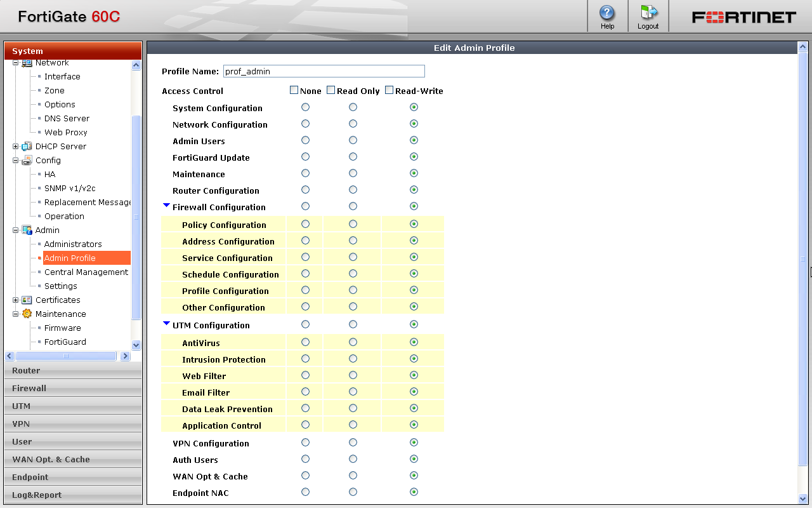This screenshot has width=812, height=508.
Task: Set VPN Configuration to None
Action: (x=305, y=443)
